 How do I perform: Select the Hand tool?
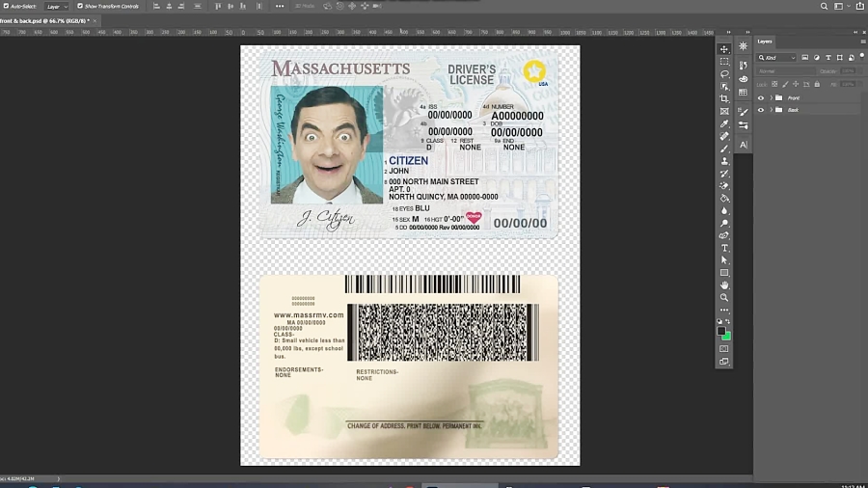pyautogui.click(x=724, y=285)
